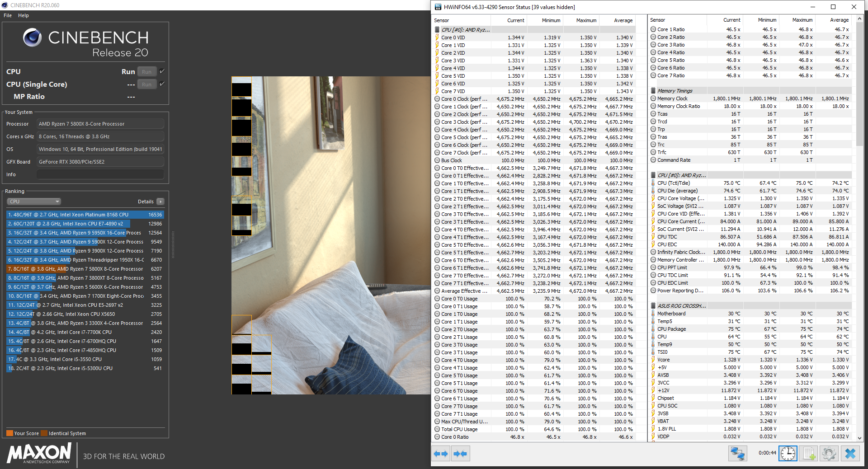
Task: Click the 0:00:44 elapsed time readout
Action: point(767,453)
